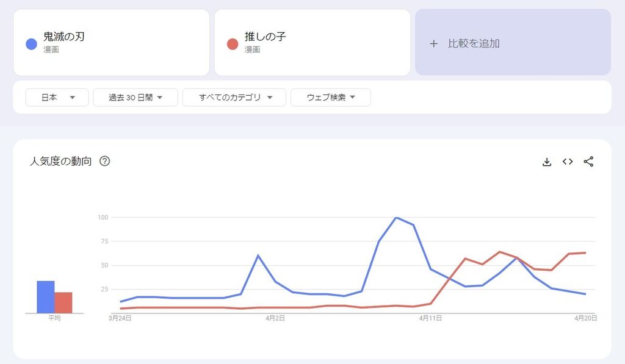Click the 4月11日 date label
Image resolution: width=625 pixels, height=364 pixels.
pyautogui.click(x=430, y=318)
